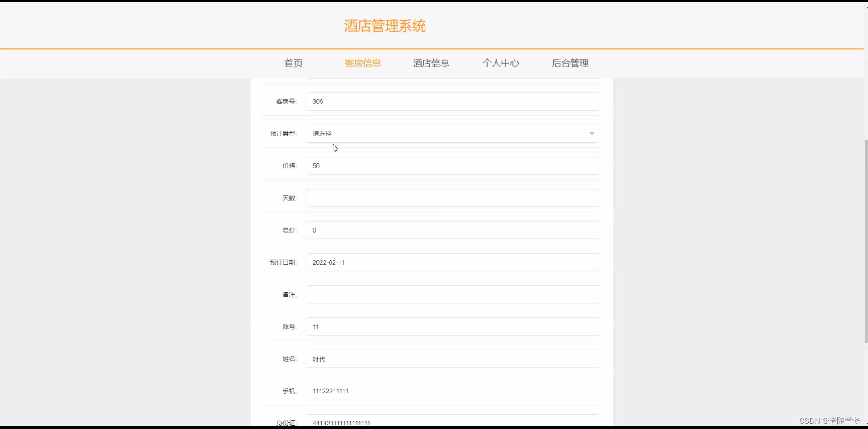Click the dropdown arrow beside 请选择
Screen dimensions: 868x429
591,133
